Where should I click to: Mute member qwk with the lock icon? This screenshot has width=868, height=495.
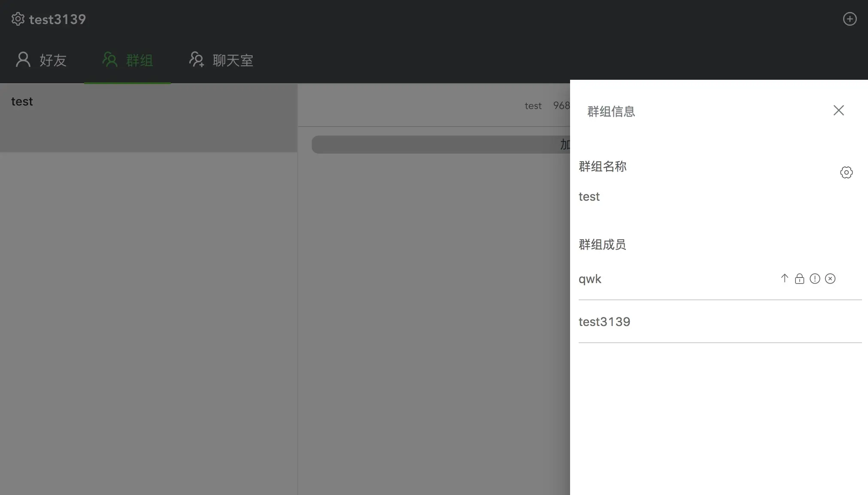point(799,279)
